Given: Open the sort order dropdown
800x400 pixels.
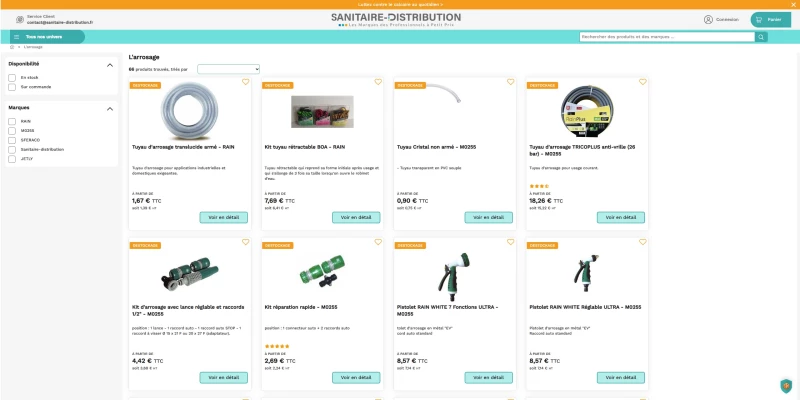Looking at the screenshot, I should (x=229, y=69).
